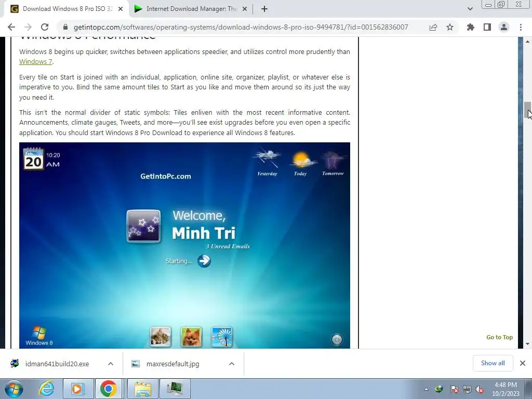
Task: Open the Windows Start menu
Action: pyautogui.click(x=14, y=389)
